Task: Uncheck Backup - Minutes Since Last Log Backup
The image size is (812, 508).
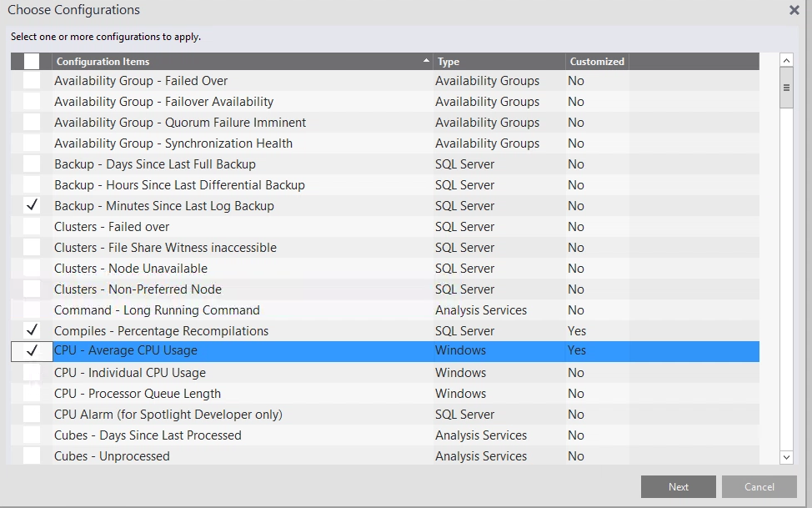Action: click(x=32, y=206)
